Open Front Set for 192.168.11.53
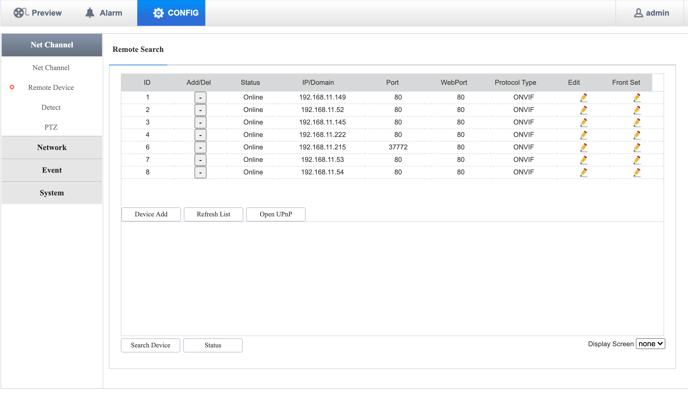 [x=637, y=160]
